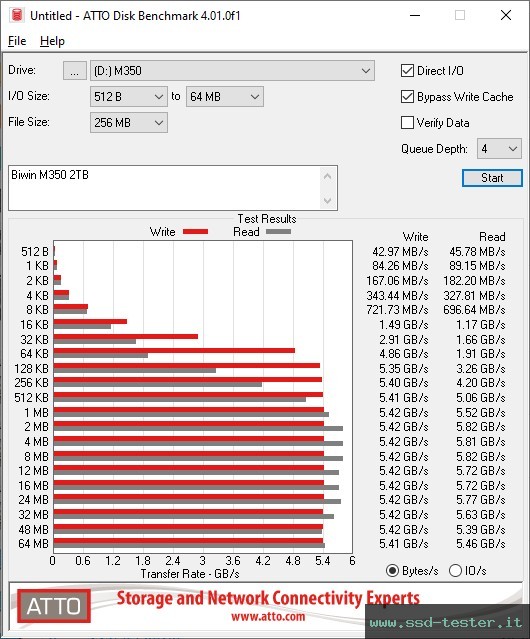
Task: Open the Help menu
Action: (x=52, y=41)
